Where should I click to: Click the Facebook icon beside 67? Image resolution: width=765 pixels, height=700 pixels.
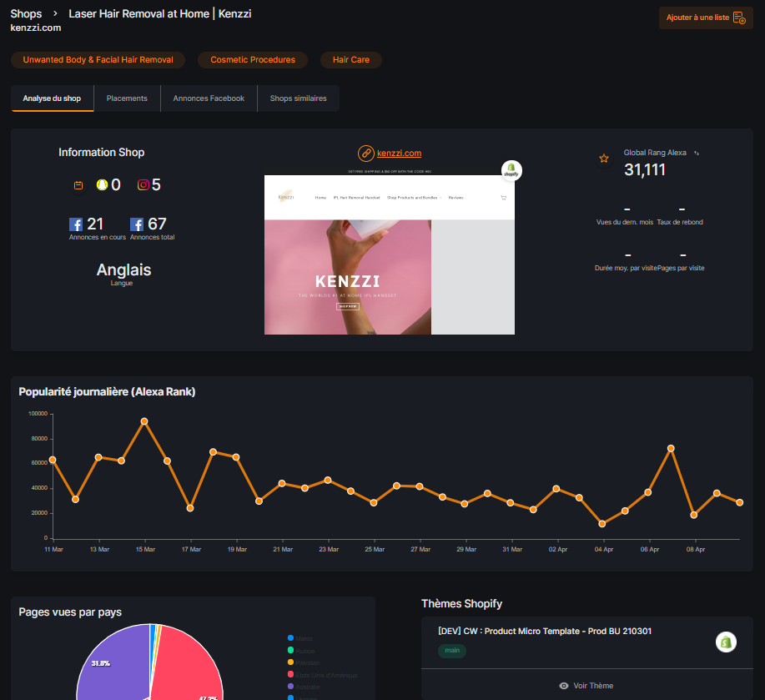pos(137,224)
